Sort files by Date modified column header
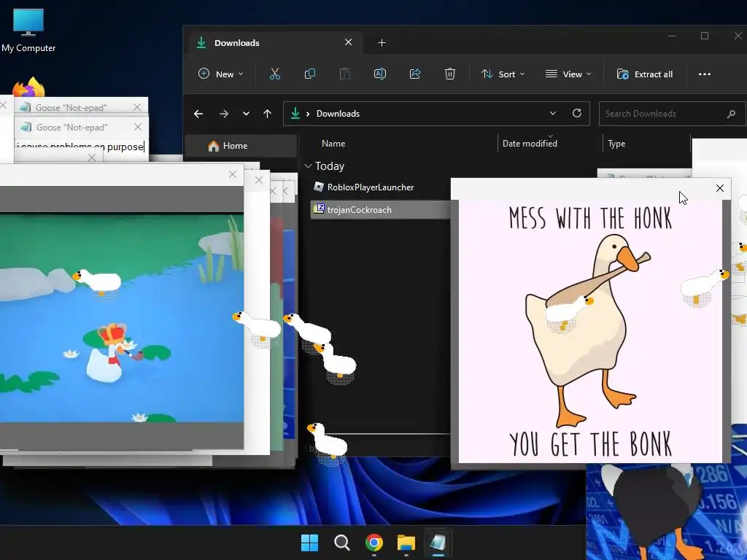Viewport: 747px width, 560px height. click(x=530, y=144)
